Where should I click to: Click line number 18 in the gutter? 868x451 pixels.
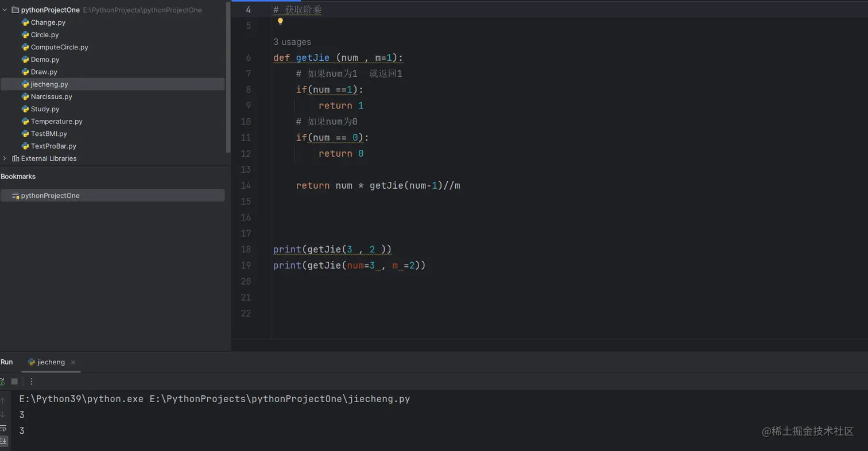(246, 250)
